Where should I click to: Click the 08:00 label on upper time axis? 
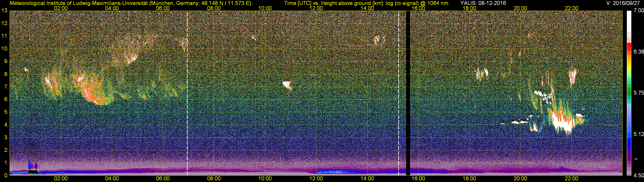[214, 8]
